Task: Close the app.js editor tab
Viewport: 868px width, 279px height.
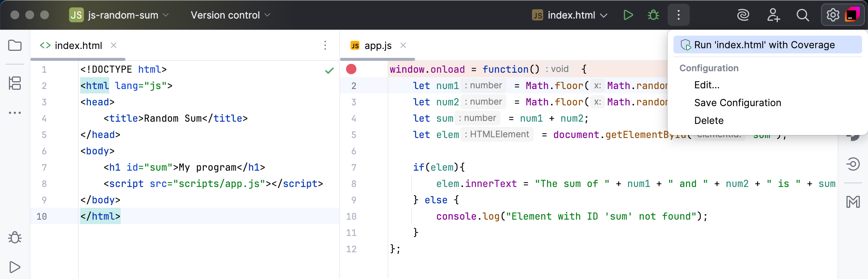Action: [403, 45]
